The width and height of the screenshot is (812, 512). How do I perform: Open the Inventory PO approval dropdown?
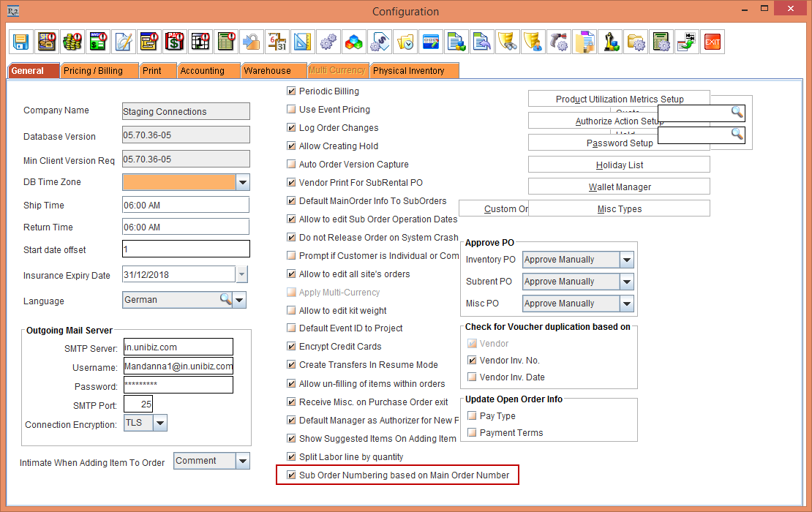[x=626, y=260]
